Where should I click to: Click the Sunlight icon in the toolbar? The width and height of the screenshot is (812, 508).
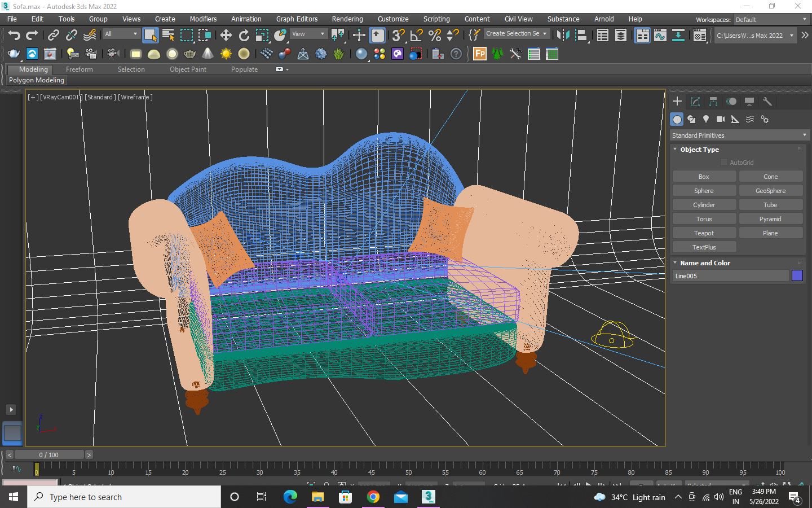pyautogui.click(x=226, y=54)
